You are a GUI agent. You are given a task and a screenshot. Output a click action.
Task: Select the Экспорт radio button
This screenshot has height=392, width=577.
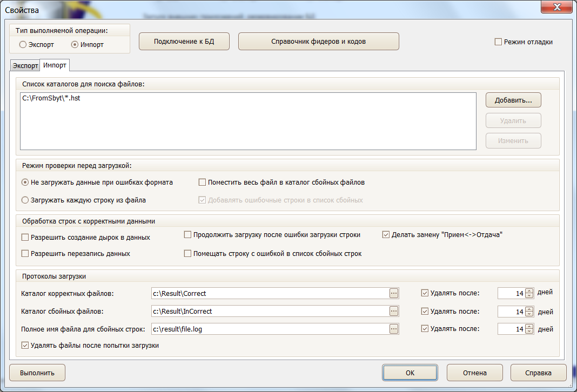click(23, 44)
